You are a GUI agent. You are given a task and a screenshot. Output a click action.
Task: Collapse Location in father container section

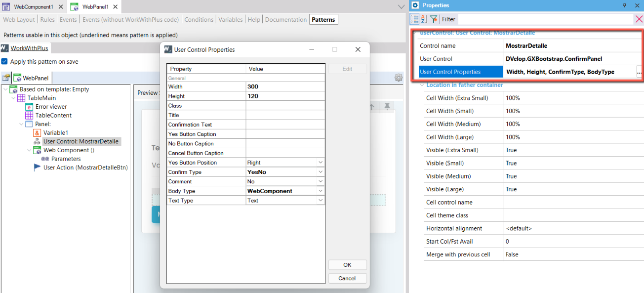tap(422, 85)
